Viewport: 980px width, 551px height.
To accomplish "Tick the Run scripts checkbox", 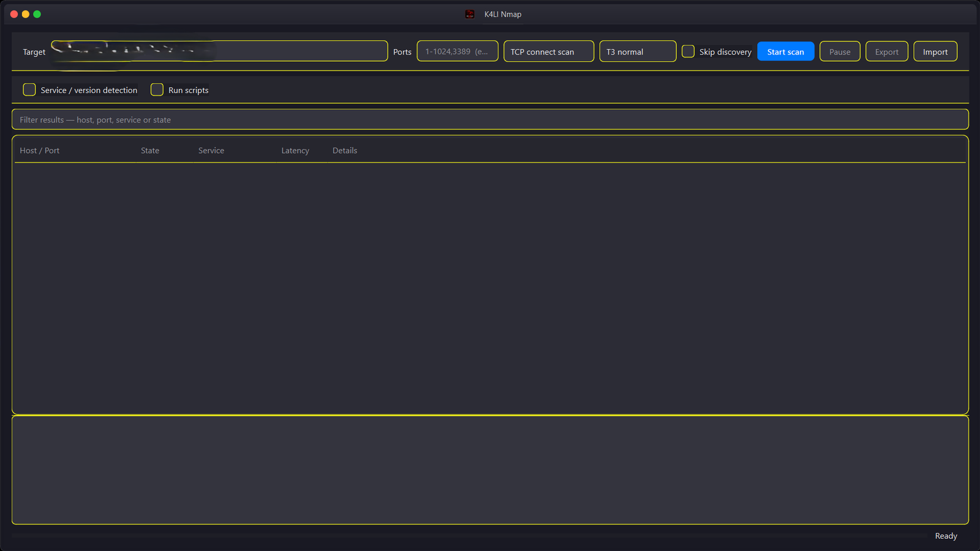I will pyautogui.click(x=157, y=89).
